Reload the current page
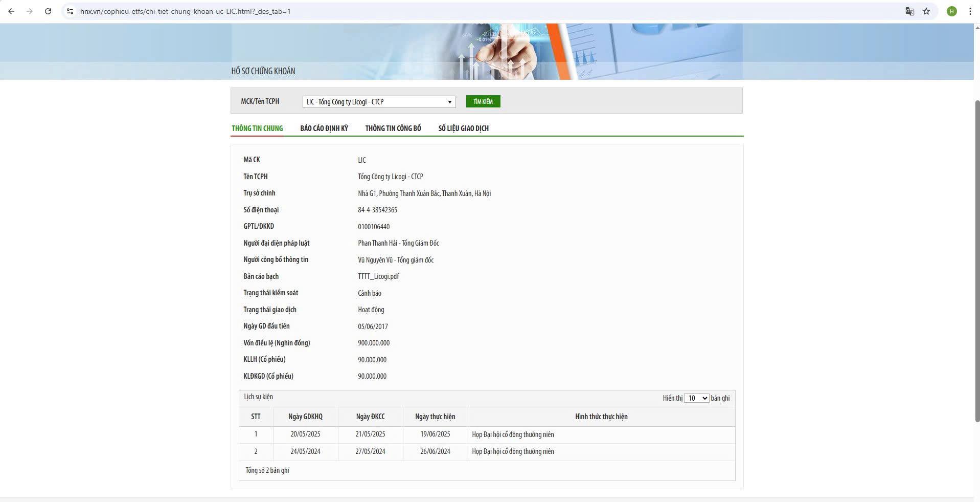The image size is (980, 502). [48, 11]
